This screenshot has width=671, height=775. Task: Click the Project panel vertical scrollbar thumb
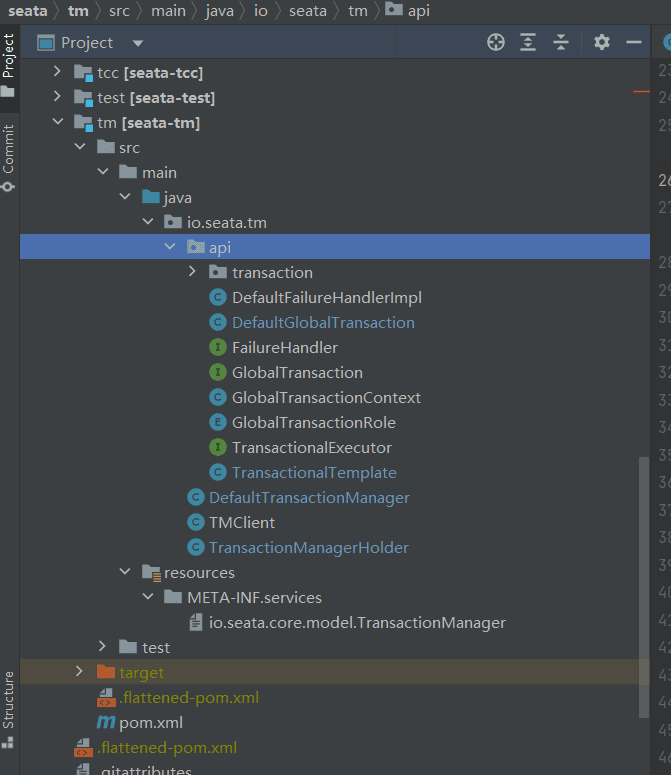643,587
